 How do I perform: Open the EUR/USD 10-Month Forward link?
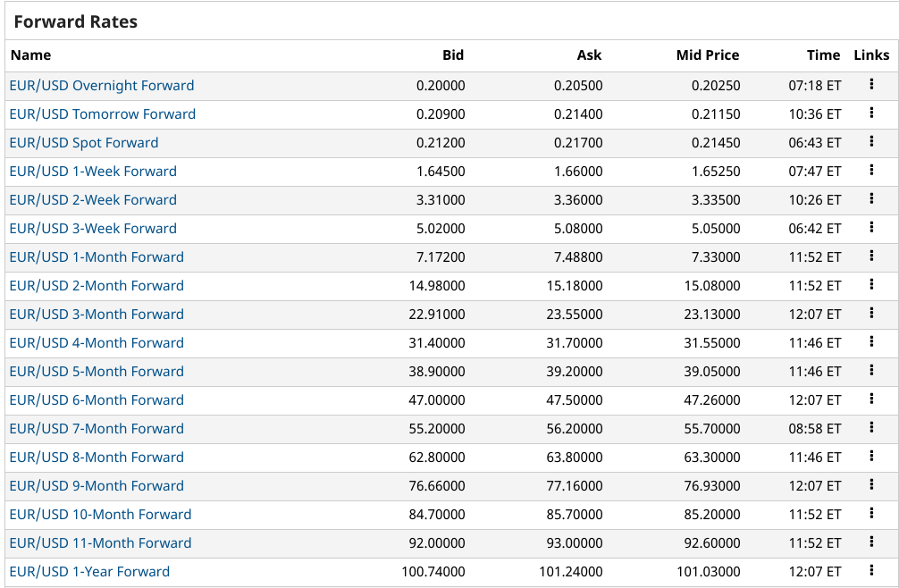click(x=100, y=515)
